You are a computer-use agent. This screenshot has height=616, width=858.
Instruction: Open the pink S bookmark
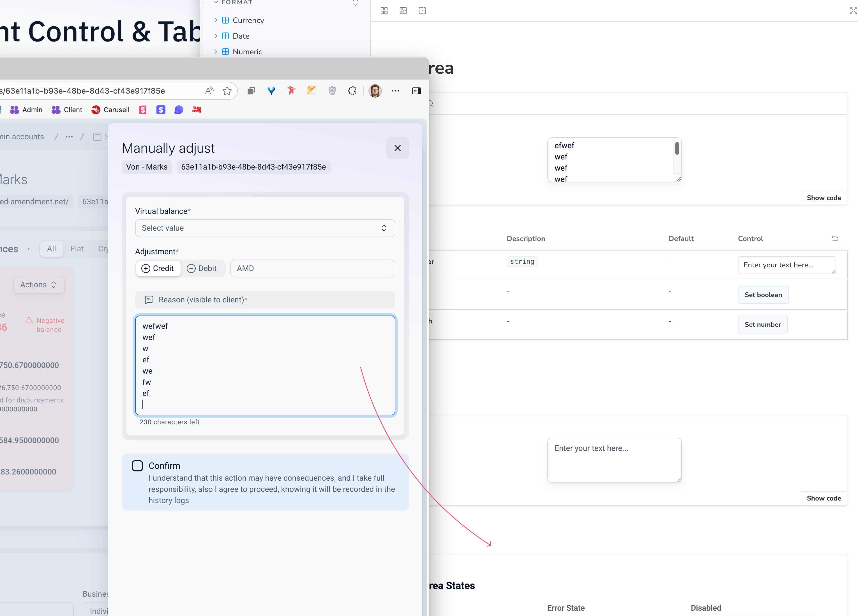143,110
